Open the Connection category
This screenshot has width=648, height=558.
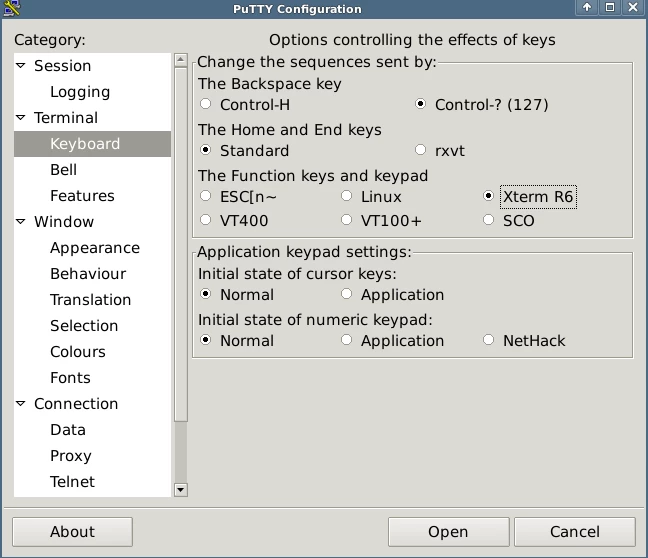click(x=76, y=404)
